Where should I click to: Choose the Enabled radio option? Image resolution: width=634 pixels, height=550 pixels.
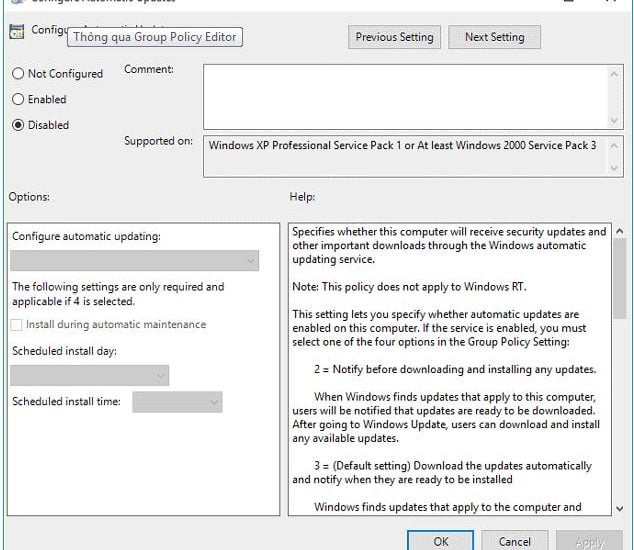18,100
